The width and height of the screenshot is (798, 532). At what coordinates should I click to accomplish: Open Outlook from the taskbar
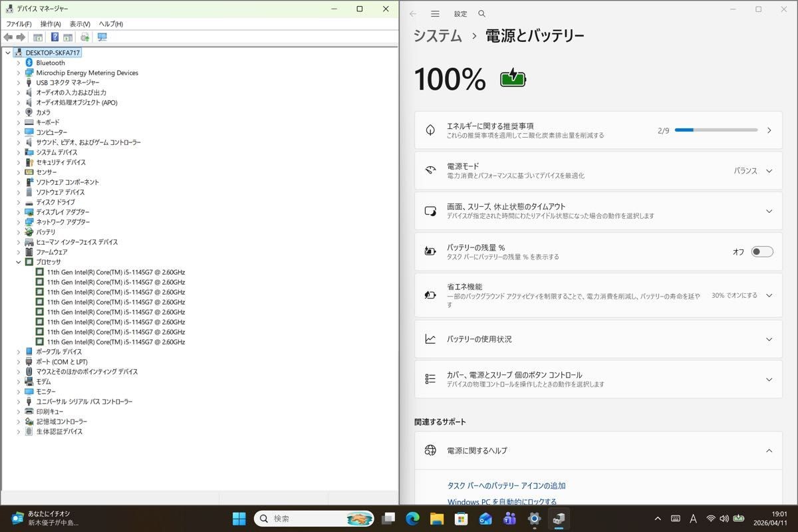tap(485, 519)
